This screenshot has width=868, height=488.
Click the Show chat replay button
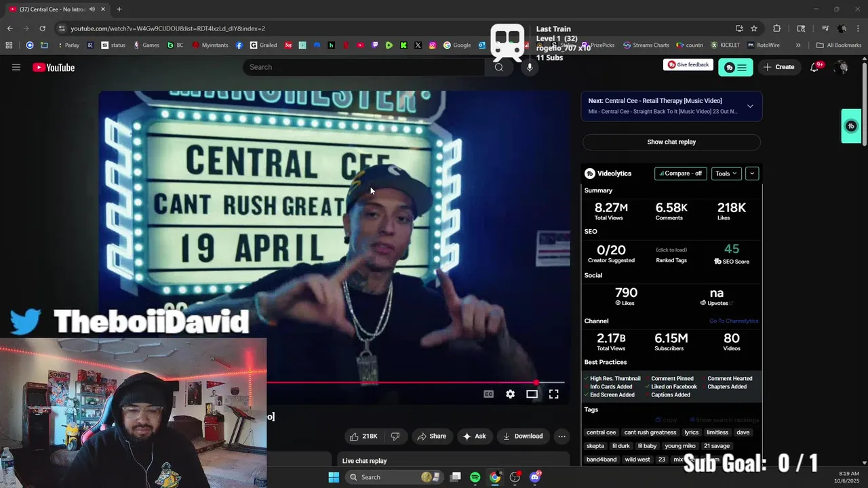tap(671, 142)
